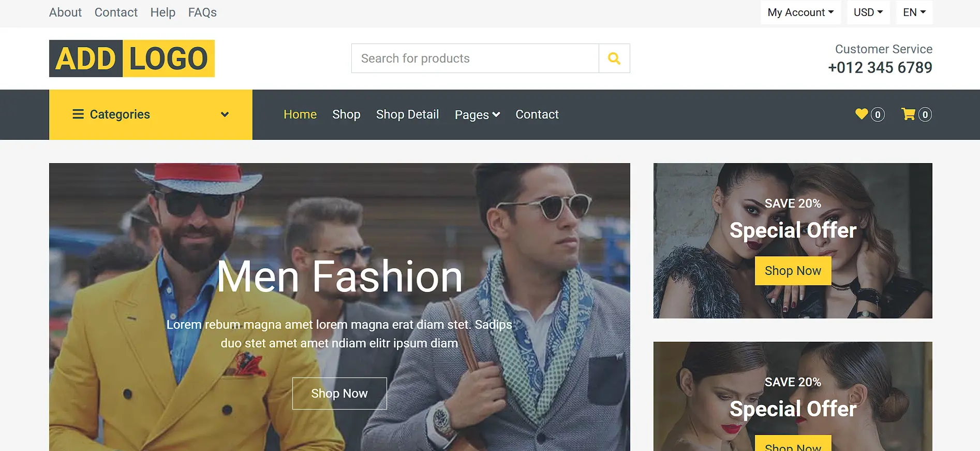Screen dimensions: 980x451
Task: Open the Help link
Action: tap(163, 12)
